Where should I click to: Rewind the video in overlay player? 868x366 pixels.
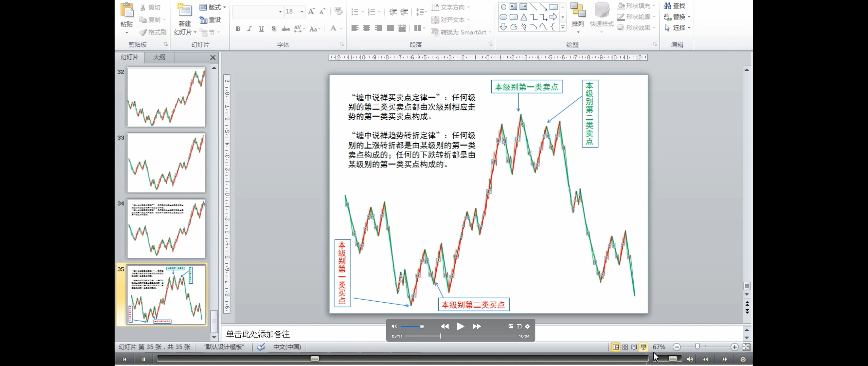445,326
